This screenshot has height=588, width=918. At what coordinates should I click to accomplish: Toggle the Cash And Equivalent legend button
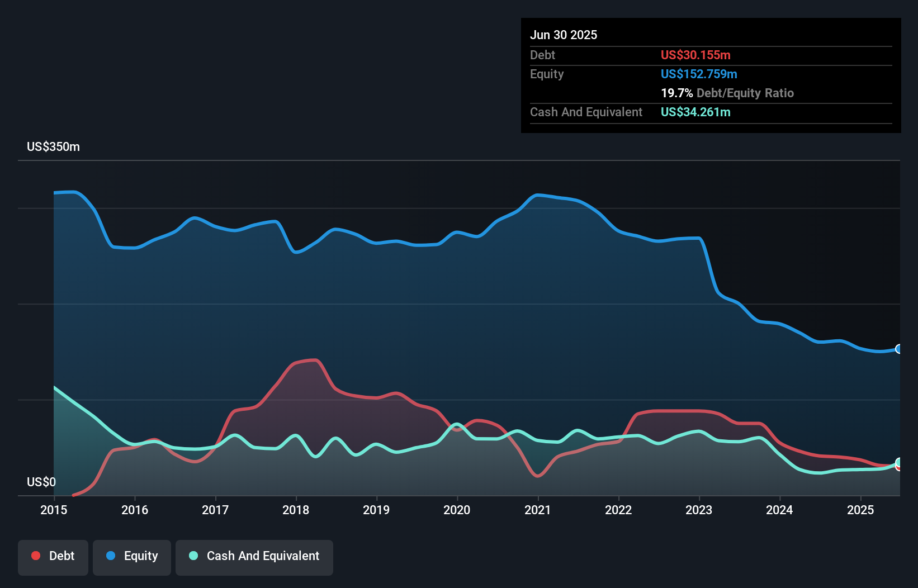(254, 557)
